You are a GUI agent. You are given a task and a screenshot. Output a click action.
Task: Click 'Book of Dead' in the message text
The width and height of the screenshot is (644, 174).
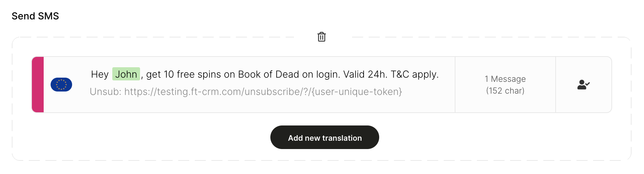click(269, 74)
